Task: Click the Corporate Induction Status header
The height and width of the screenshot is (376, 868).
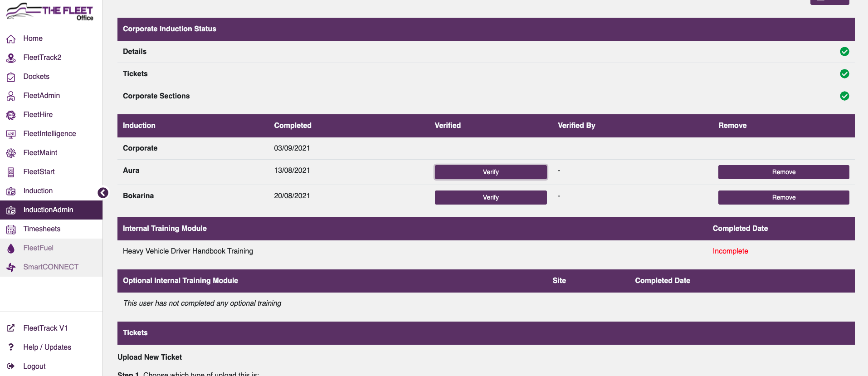Action: pos(170,29)
